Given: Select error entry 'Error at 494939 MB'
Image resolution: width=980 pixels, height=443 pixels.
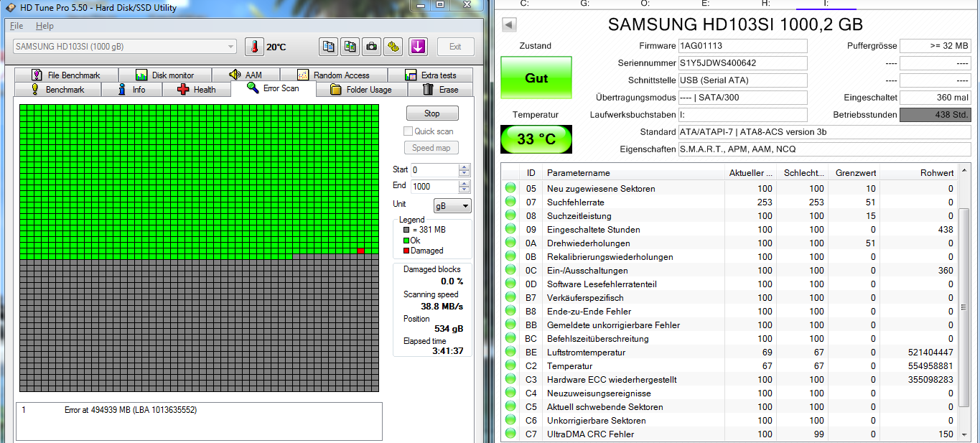Looking at the screenshot, I should pyautogui.click(x=131, y=410).
